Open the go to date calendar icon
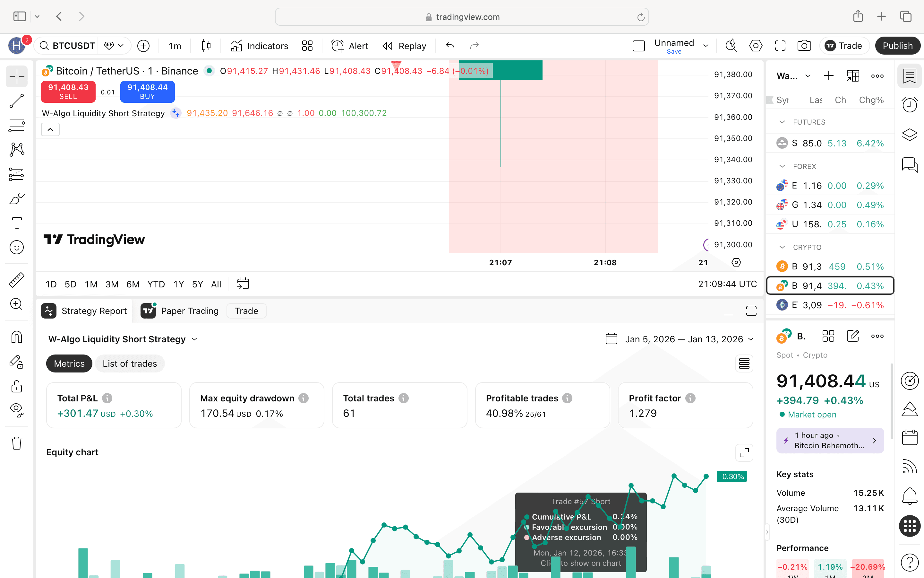This screenshot has height=578, width=924. (x=243, y=284)
